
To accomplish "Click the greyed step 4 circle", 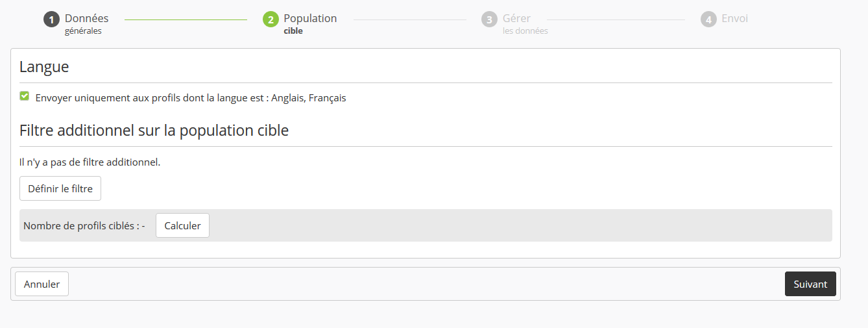I will tap(708, 19).
